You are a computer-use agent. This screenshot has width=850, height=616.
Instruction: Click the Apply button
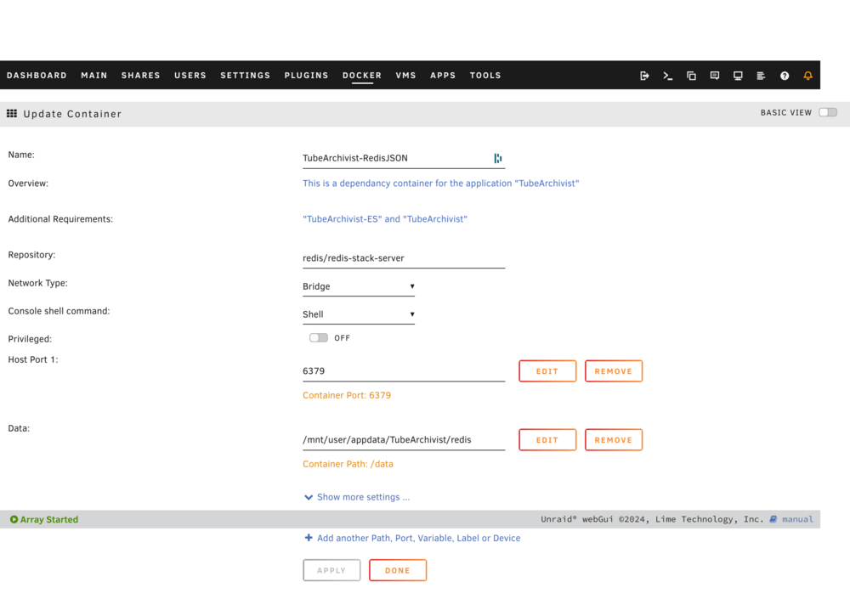[x=331, y=570]
